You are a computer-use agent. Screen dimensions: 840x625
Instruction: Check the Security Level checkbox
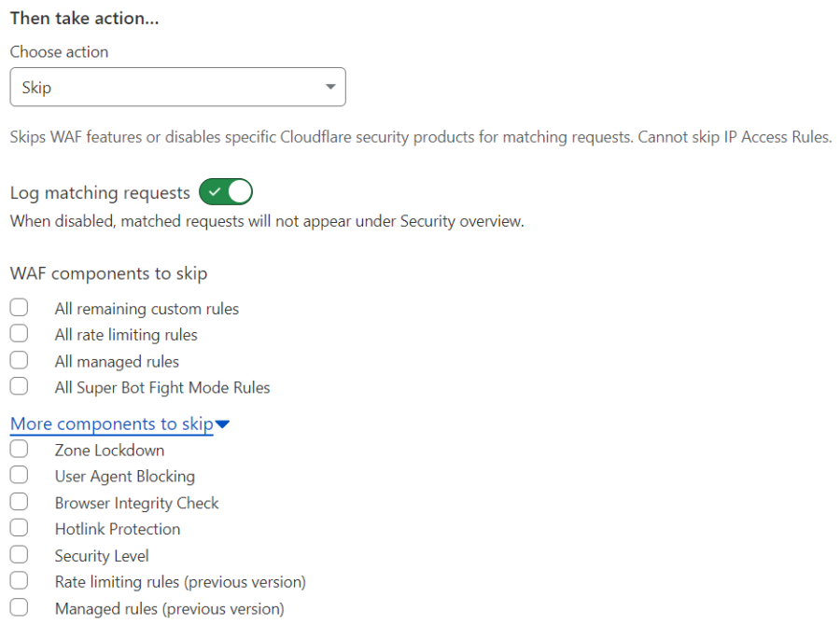click(19, 555)
